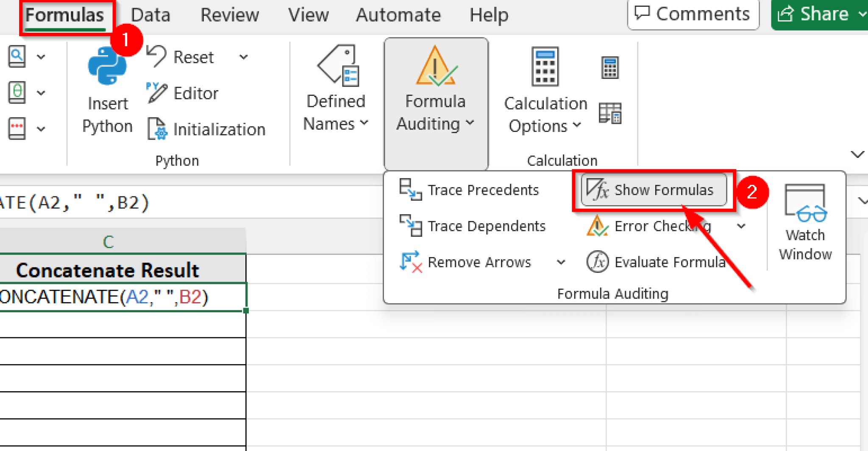Screen dimensions: 868x451
Task: Enable Trace Precedents
Action: [470, 190]
